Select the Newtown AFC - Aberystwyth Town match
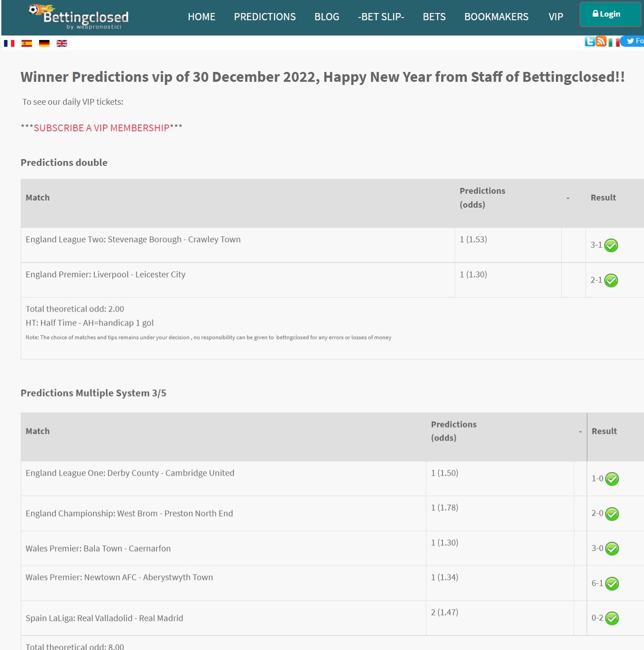 pyautogui.click(x=119, y=577)
